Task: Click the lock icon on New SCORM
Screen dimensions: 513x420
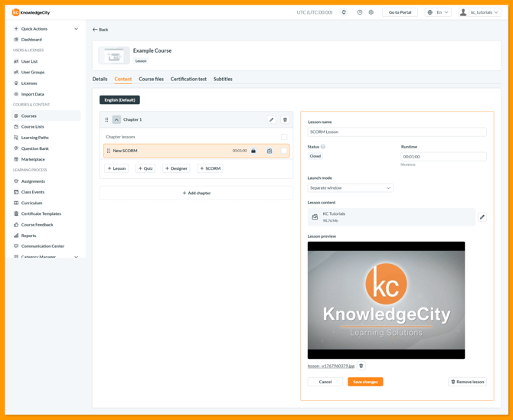Action: (253, 151)
